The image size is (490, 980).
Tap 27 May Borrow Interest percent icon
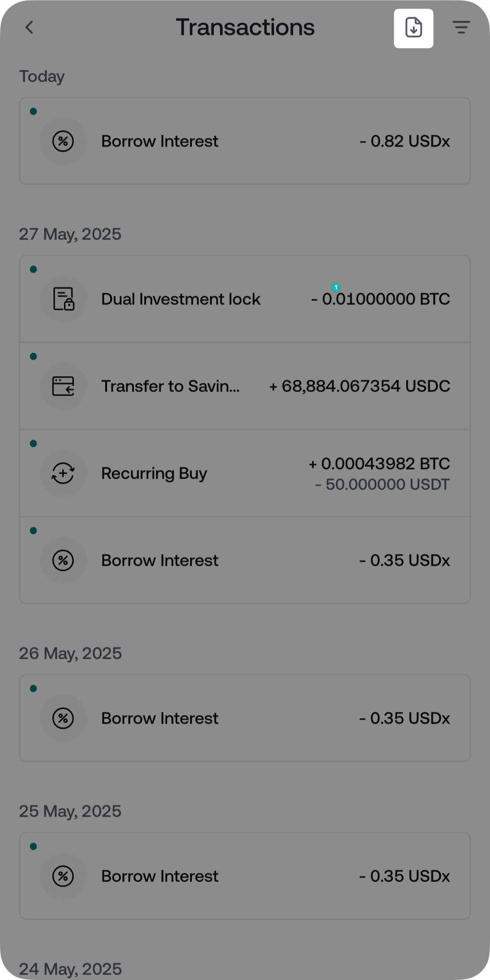[x=63, y=560]
